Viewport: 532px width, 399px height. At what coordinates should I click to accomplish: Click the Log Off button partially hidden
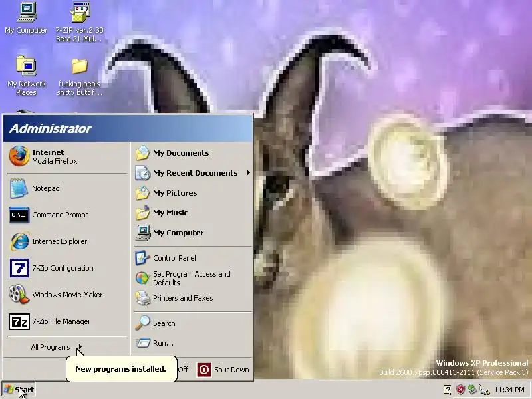click(x=183, y=370)
